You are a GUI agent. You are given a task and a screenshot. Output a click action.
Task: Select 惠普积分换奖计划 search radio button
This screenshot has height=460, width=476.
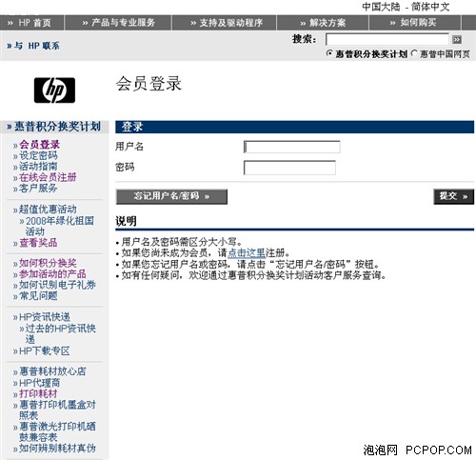[329, 53]
